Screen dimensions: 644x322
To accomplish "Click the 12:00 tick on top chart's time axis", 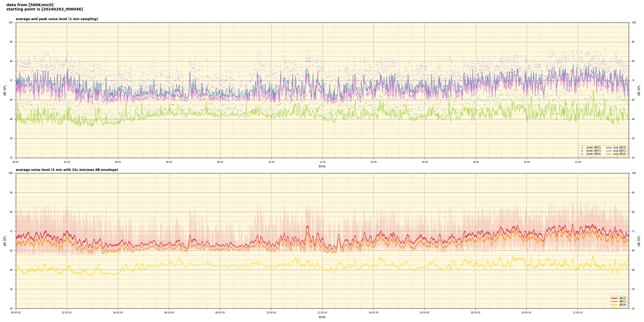I will 322,162.
